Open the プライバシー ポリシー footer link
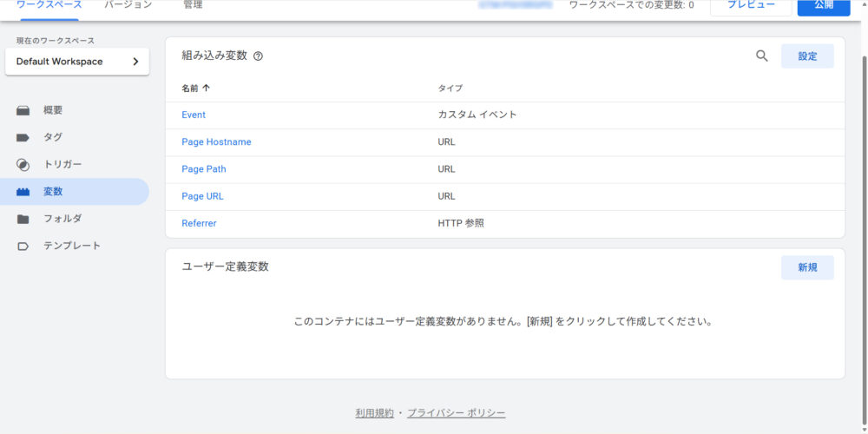This screenshot has height=434, width=868. click(456, 413)
